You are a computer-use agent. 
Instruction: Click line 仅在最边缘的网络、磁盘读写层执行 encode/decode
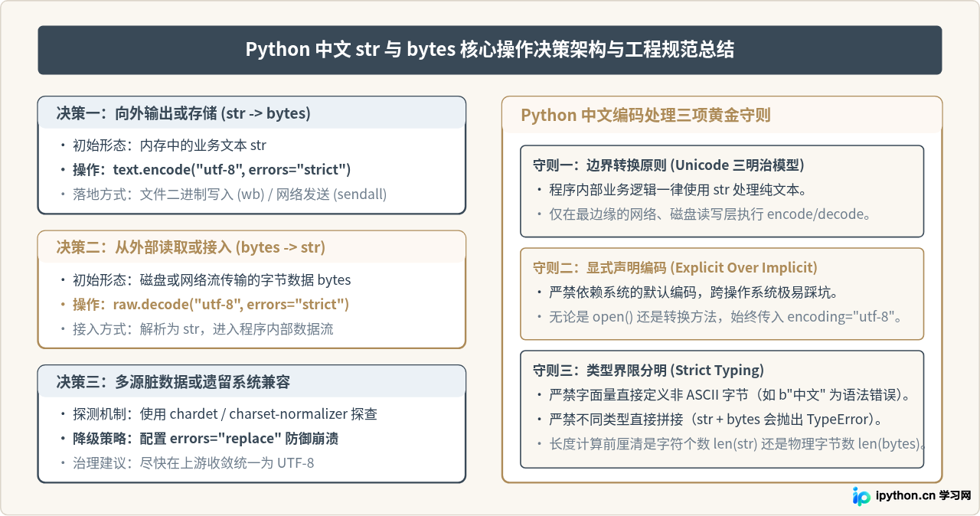pos(710,214)
